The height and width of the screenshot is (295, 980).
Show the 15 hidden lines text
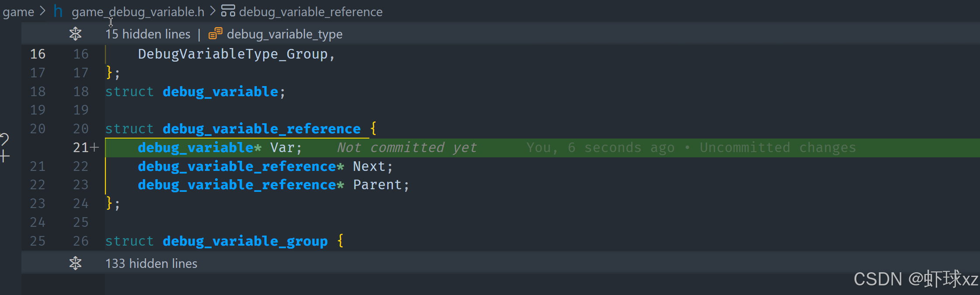click(148, 34)
